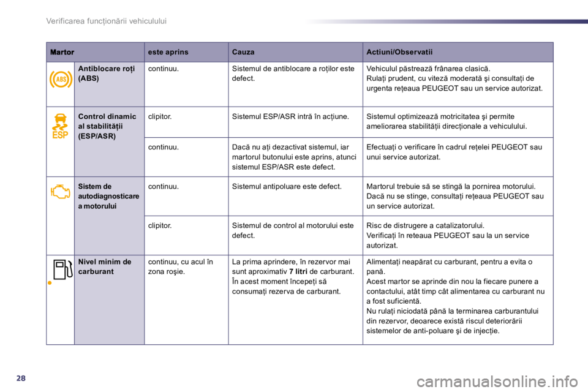The width and height of the screenshot is (588, 392).
Task: Click 'Sistemul ESP/ASR intră în acțiune' text
Action: [290, 116]
